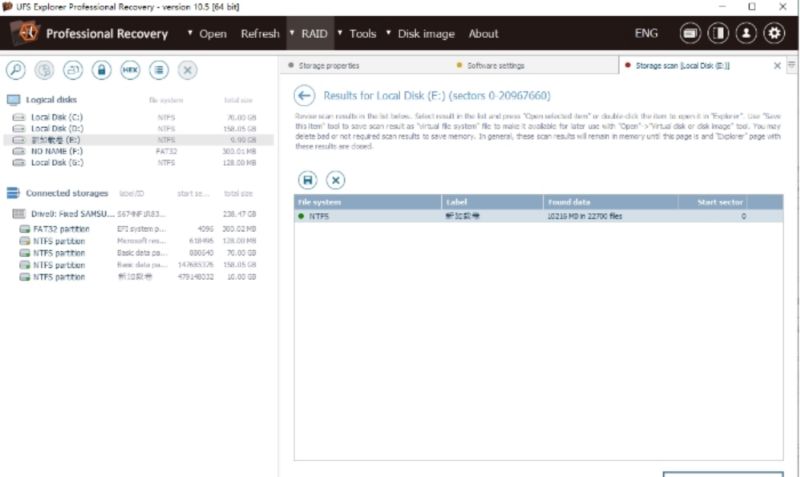Click the Logical disks monitor icon
Image resolution: width=800 pixels, height=477 pixels.
point(13,100)
